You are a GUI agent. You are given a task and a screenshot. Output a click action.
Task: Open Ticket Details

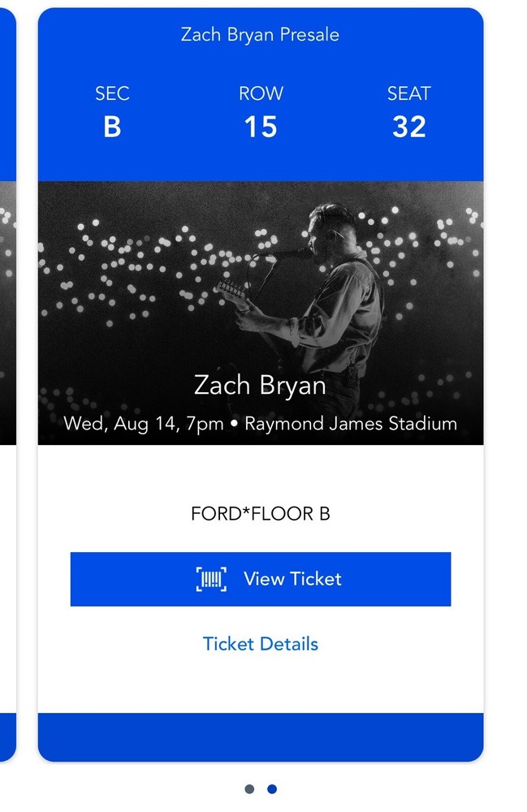[x=261, y=644]
